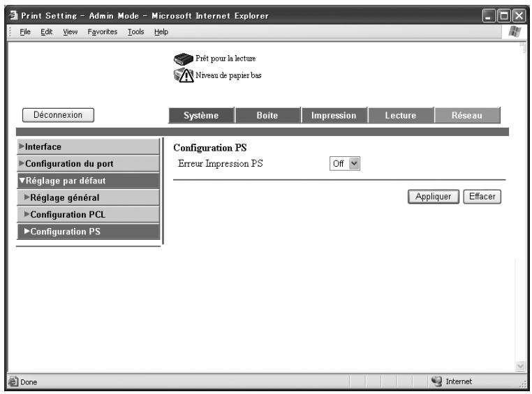
Task: Click the IE page icon in title bar
Action: pyautogui.click(x=13, y=15)
